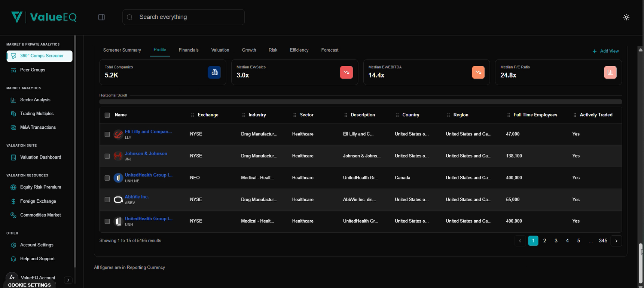Click the previous page left chevron
644x288 pixels.
click(520, 241)
